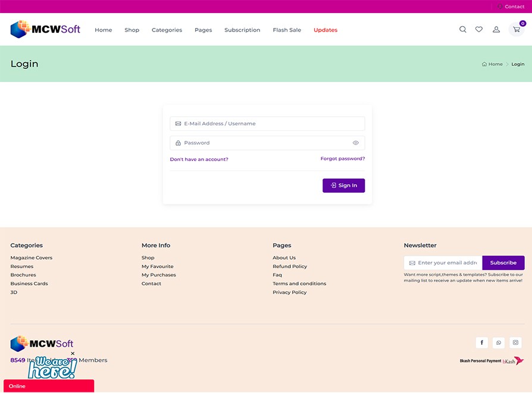Screen dimensions: 532x393
Task: Open the user account icon
Action: (496, 30)
